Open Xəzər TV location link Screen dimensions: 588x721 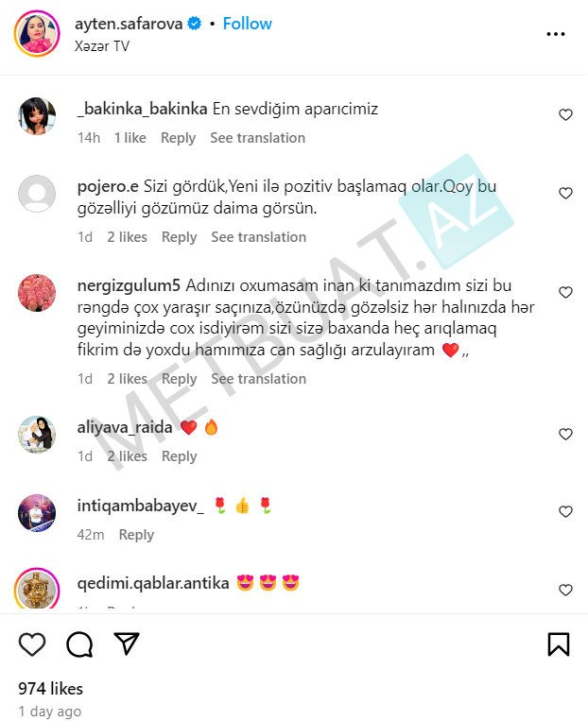coord(102,46)
